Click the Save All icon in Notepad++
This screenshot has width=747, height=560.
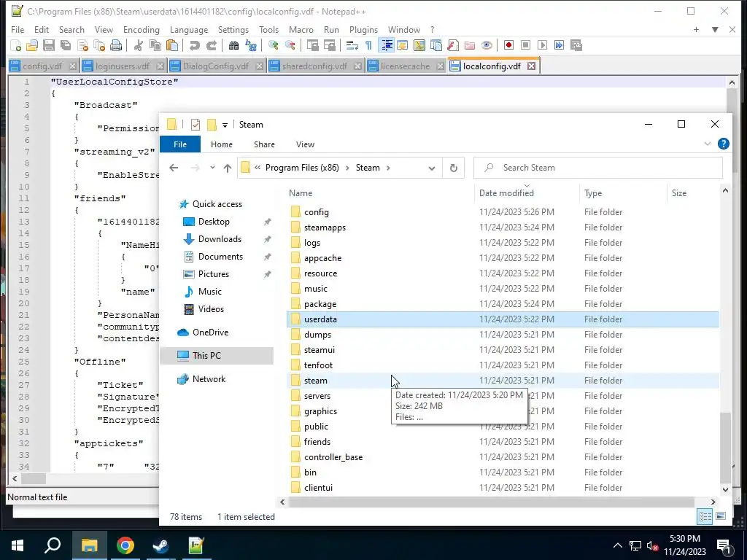click(x=66, y=45)
